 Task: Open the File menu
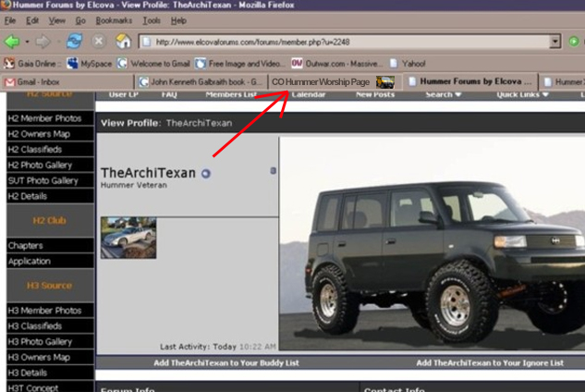click(x=10, y=21)
